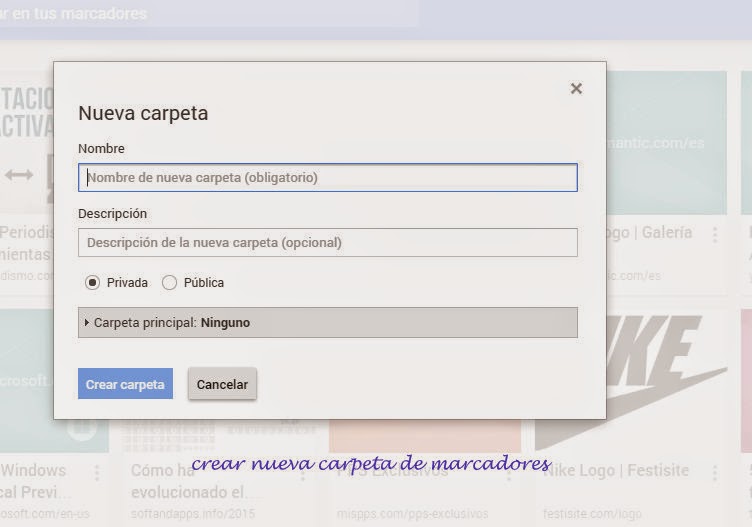Close the Nueva carpeta dialog with X
This screenshot has height=527, width=752.
point(576,89)
